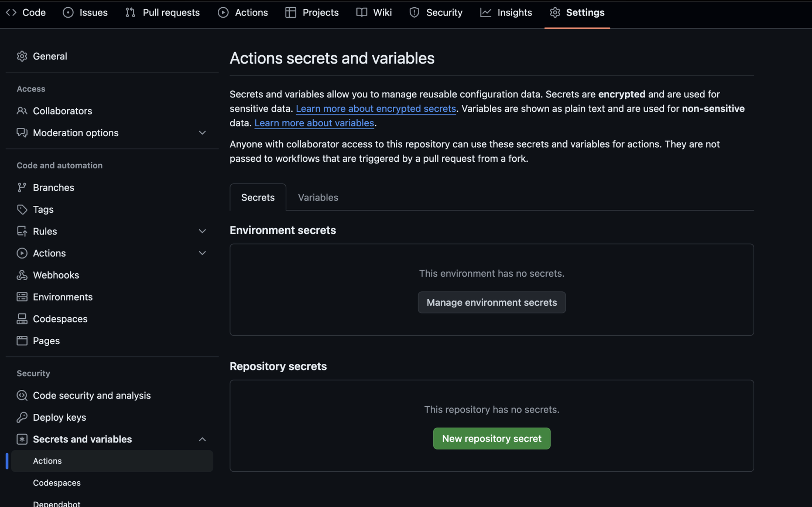This screenshot has height=507, width=812.
Task: Click the Code security and analysis icon
Action: (22, 395)
